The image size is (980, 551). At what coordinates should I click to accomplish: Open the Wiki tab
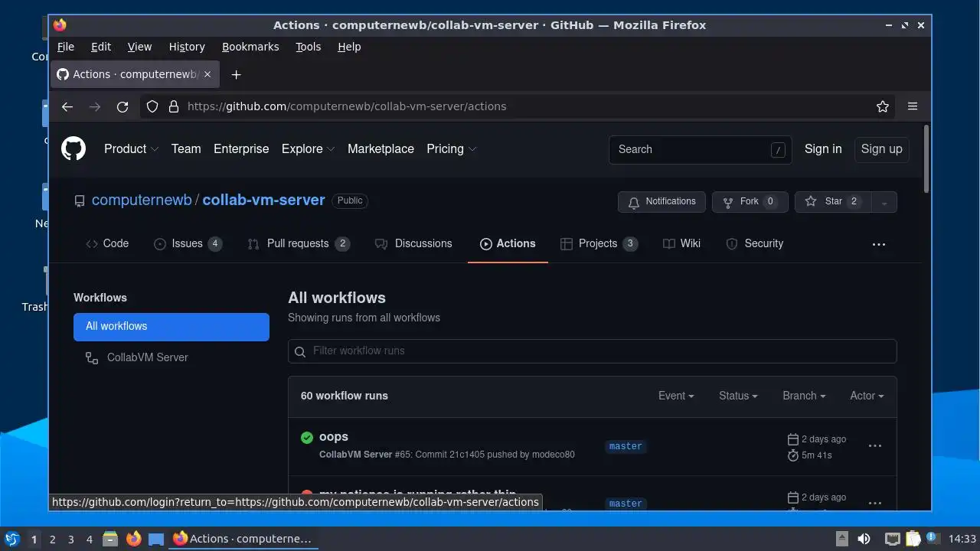681,243
